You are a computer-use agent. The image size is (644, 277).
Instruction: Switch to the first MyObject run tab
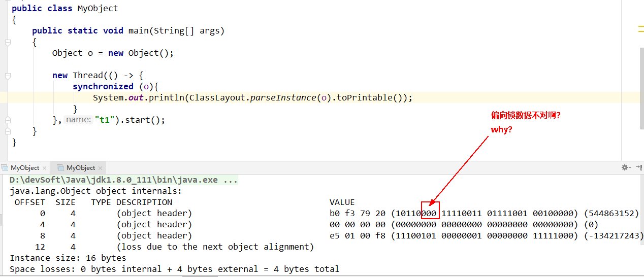pyautogui.click(x=24, y=167)
